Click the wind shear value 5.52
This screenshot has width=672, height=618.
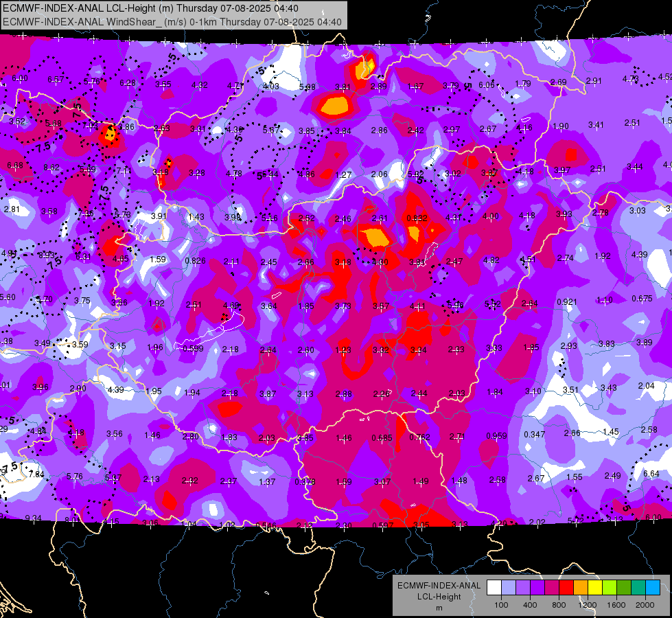pyautogui.click(x=492, y=304)
